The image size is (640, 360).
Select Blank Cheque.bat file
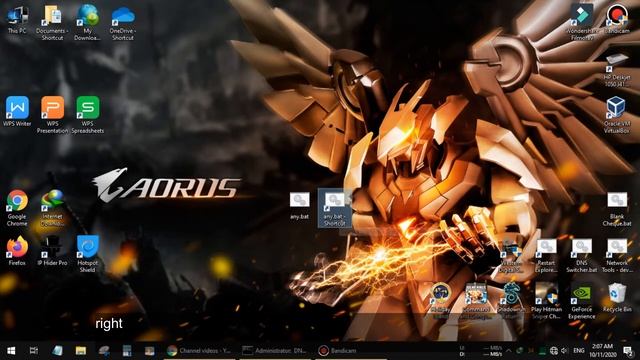pos(617,209)
